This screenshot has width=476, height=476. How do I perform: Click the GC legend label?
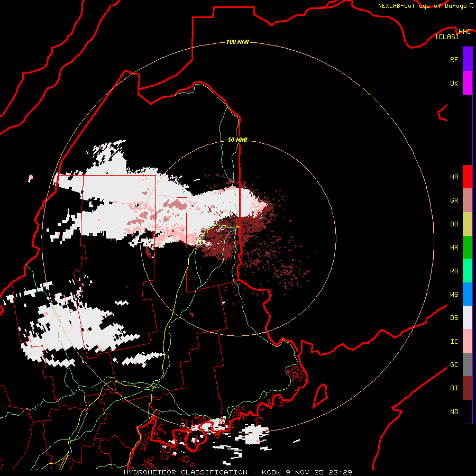pyautogui.click(x=454, y=365)
